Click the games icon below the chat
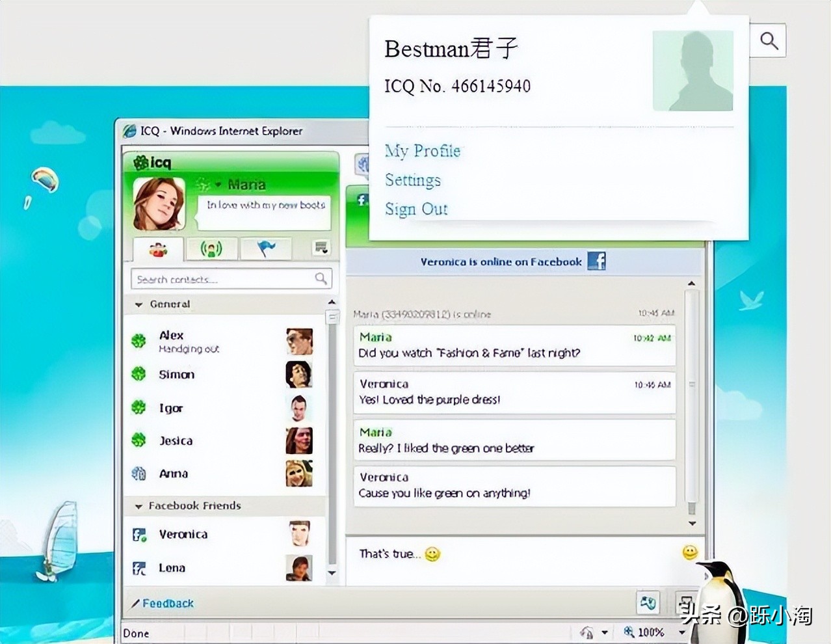 pos(648,603)
